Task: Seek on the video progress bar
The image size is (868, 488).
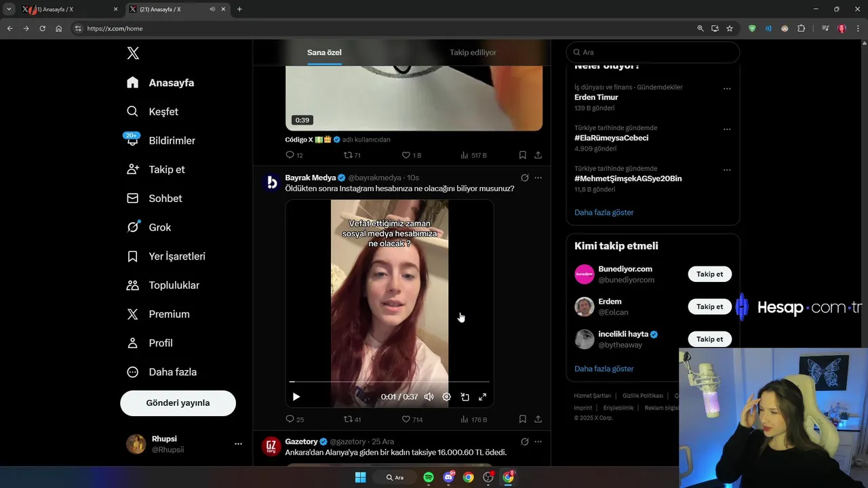Action: tap(389, 382)
